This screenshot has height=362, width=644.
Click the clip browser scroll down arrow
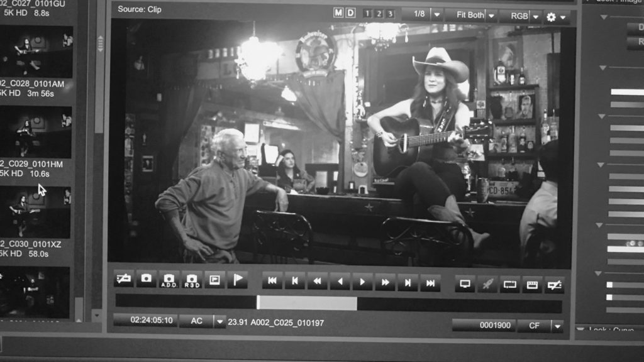96,315
